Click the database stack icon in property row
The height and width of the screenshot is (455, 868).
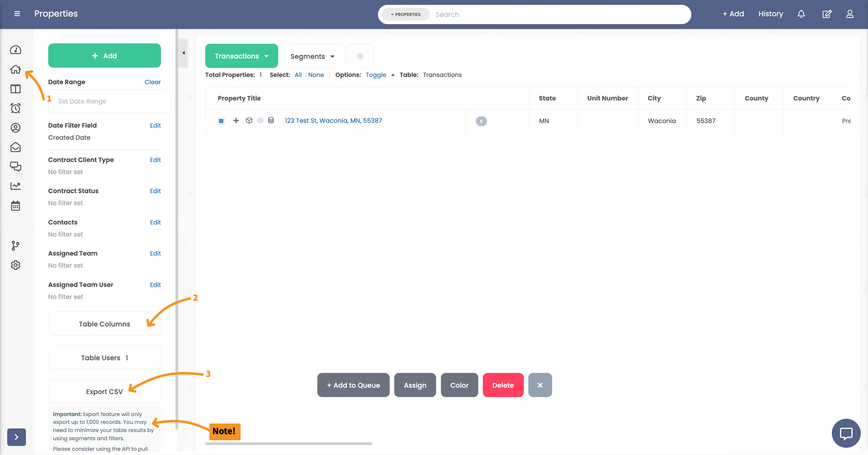coord(271,120)
